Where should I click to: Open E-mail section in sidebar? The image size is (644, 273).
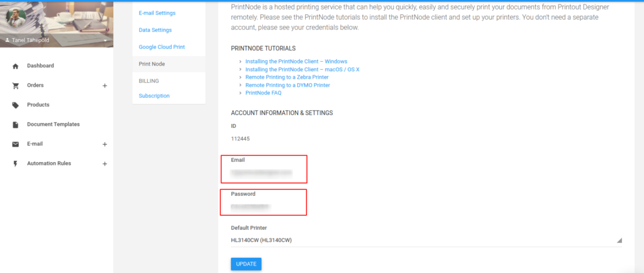(x=35, y=143)
